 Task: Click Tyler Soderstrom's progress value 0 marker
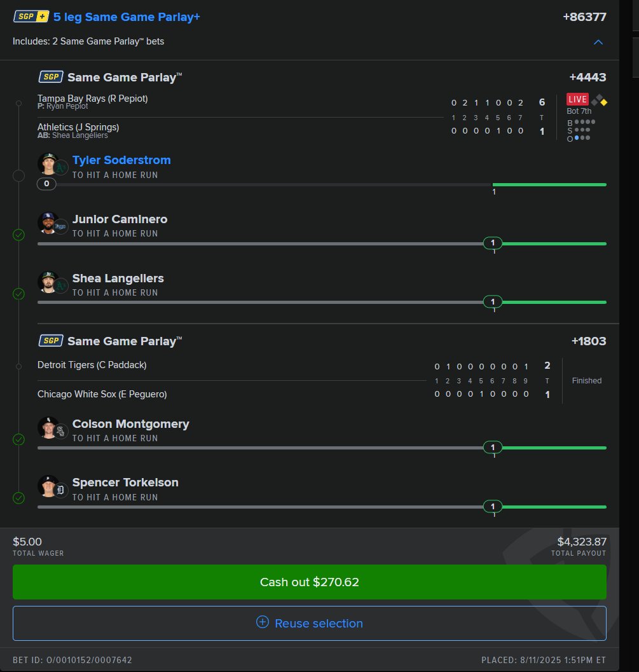click(46, 184)
